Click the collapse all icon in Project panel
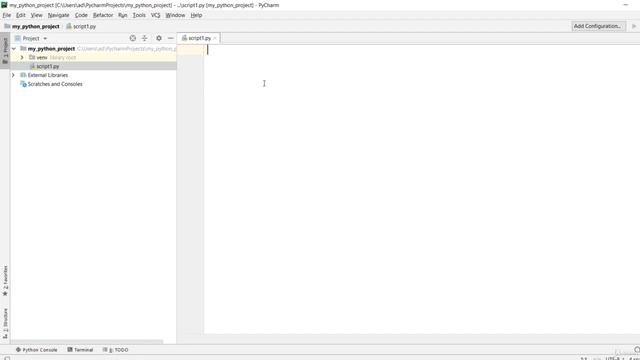 (x=144, y=38)
